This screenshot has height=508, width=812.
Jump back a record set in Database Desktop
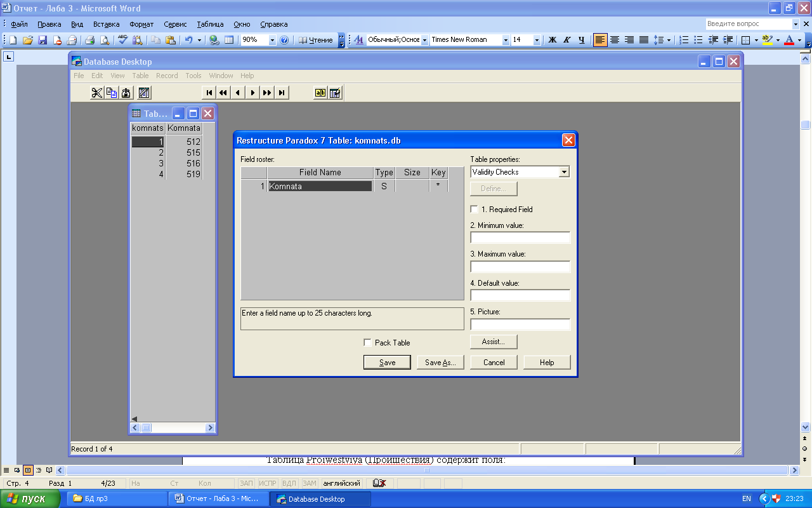[223, 93]
